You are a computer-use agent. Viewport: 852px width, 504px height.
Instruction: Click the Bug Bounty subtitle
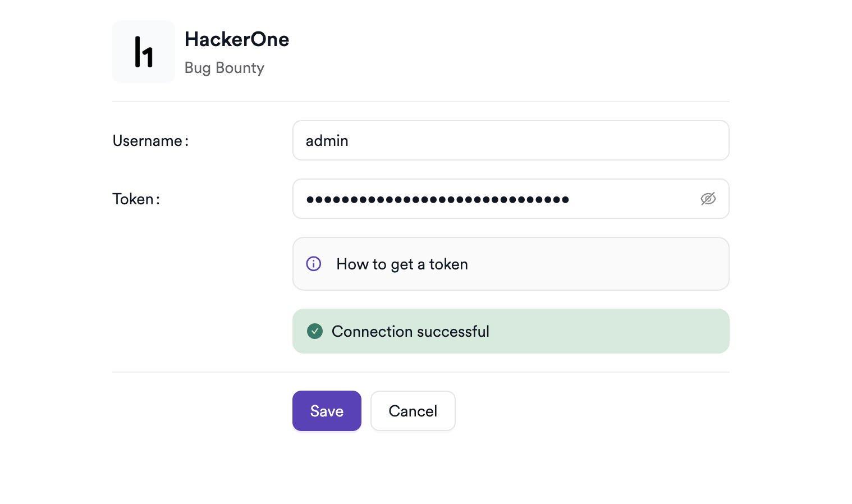click(x=224, y=67)
